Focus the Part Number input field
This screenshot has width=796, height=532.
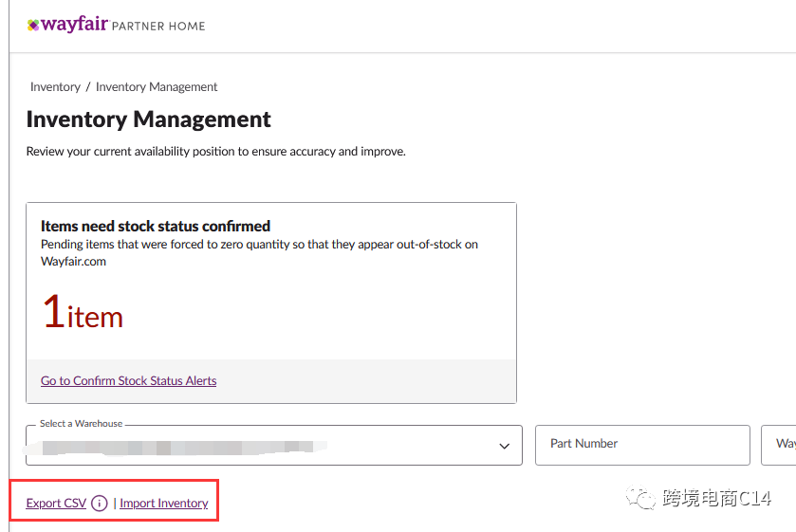click(642, 445)
